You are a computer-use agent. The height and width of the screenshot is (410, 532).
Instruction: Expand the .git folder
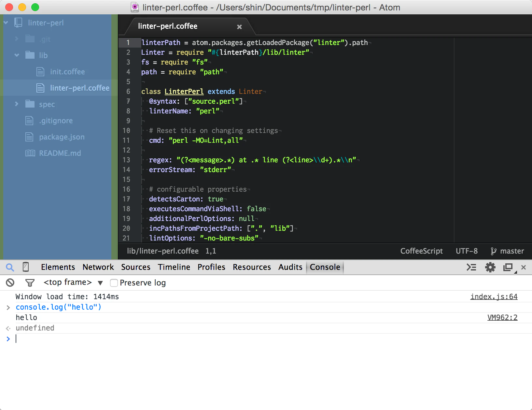(x=17, y=39)
